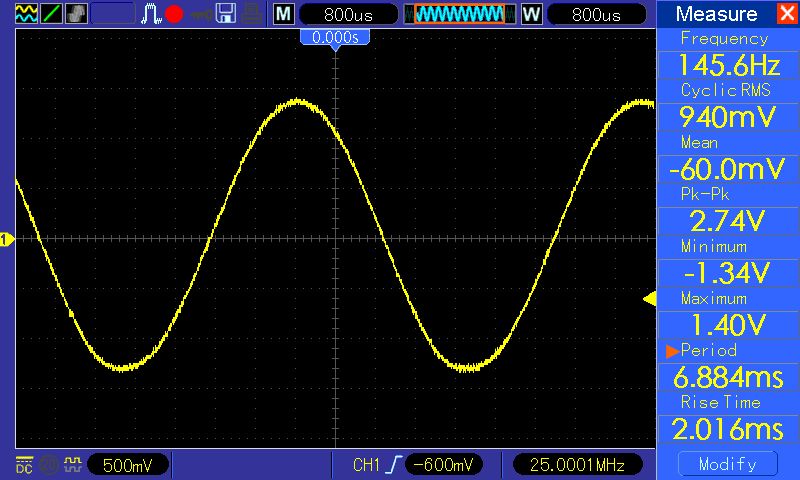
Task: Select the Period measurement label
Action: (709, 350)
